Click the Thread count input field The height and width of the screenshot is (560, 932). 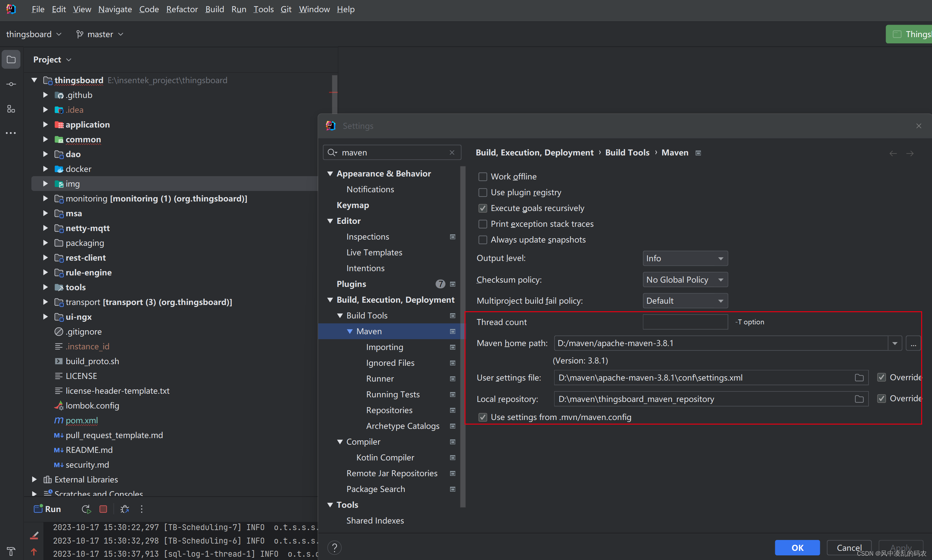click(685, 322)
